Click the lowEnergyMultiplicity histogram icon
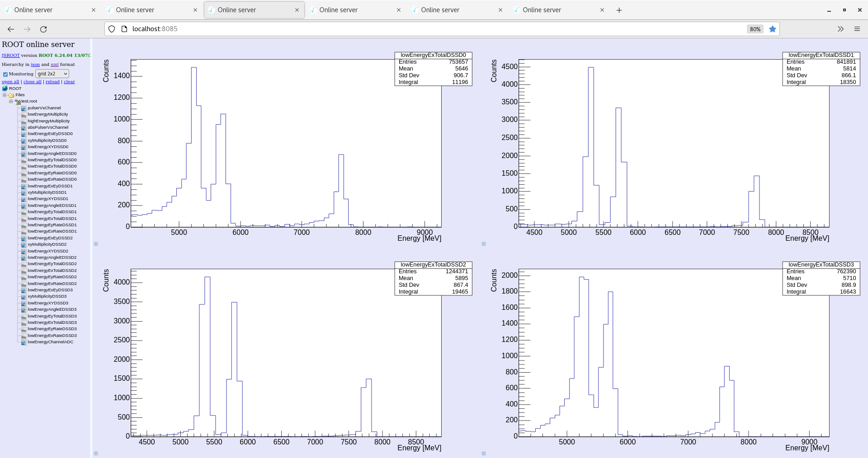 24,115
